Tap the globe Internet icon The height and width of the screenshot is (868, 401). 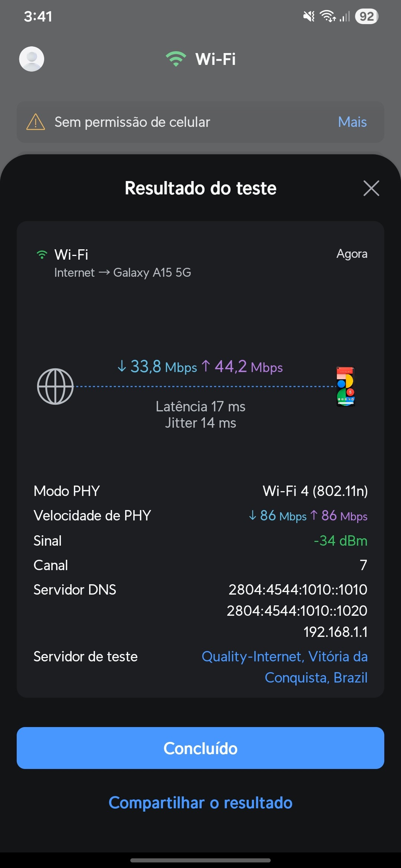click(55, 386)
